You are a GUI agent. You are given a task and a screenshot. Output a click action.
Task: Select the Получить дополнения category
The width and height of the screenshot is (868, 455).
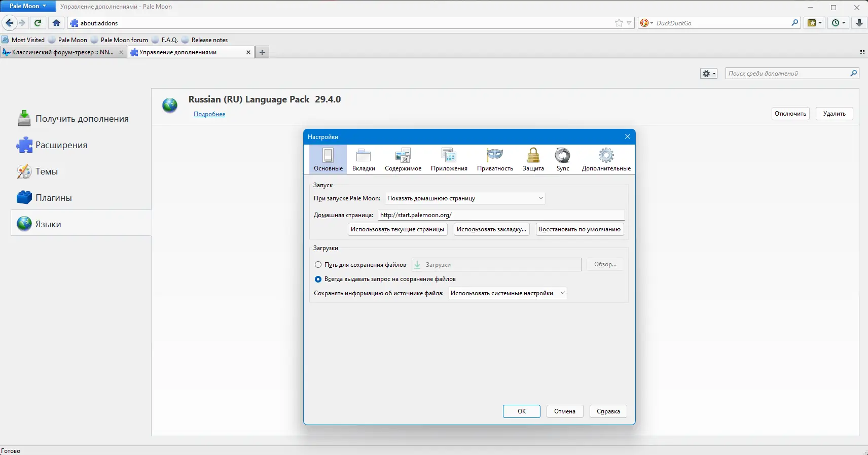(81, 119)
